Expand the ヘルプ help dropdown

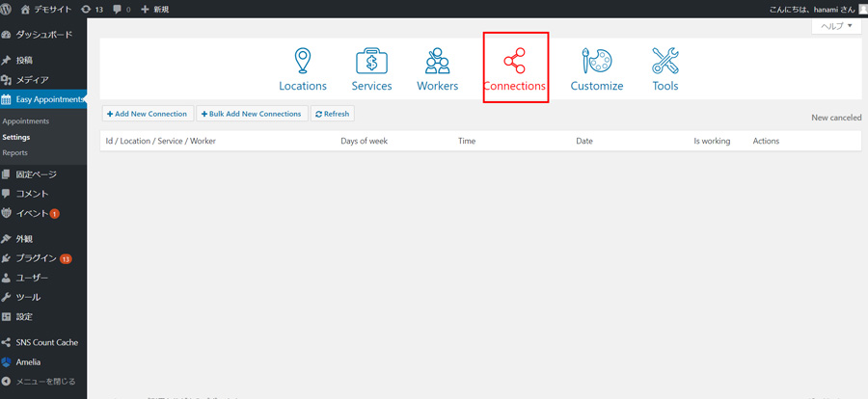[836, 26]
